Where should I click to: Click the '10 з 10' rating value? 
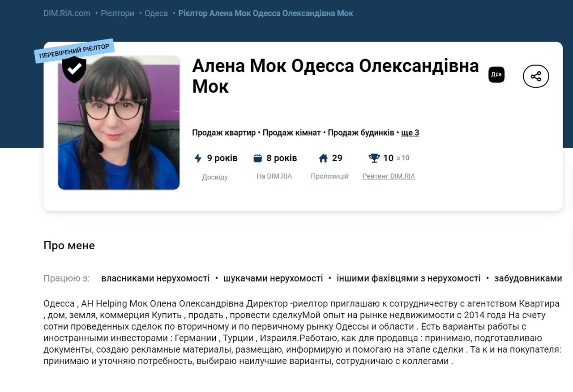[x=396, y=158]
